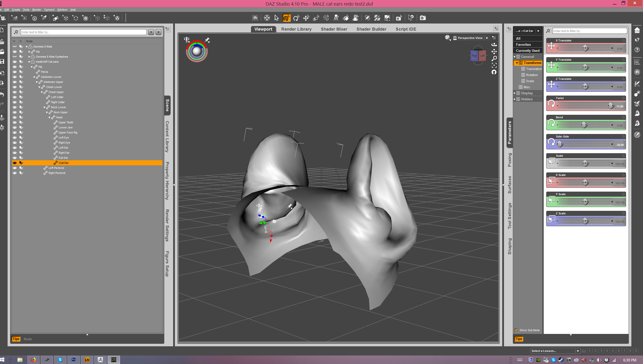This screenshot has height=364, width=643.
Task: Click the Surface Selection tool icon
Action: click(x=346, y=18)
